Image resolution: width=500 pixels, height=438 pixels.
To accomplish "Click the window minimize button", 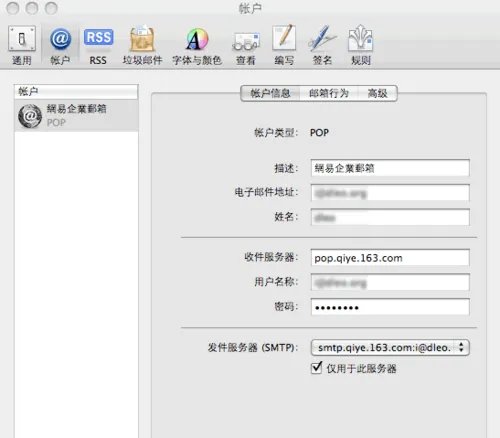I will (x=32, y=8).
